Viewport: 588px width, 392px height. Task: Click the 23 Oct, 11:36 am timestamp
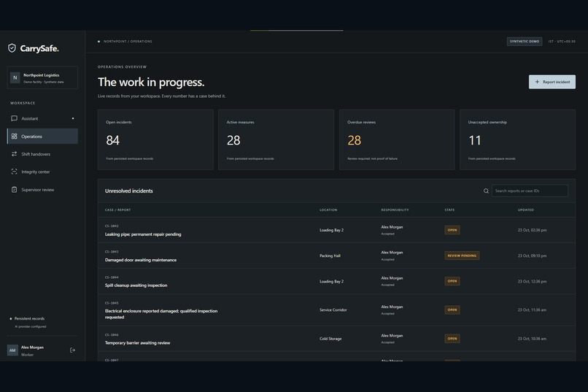click(x=532, y=310)
